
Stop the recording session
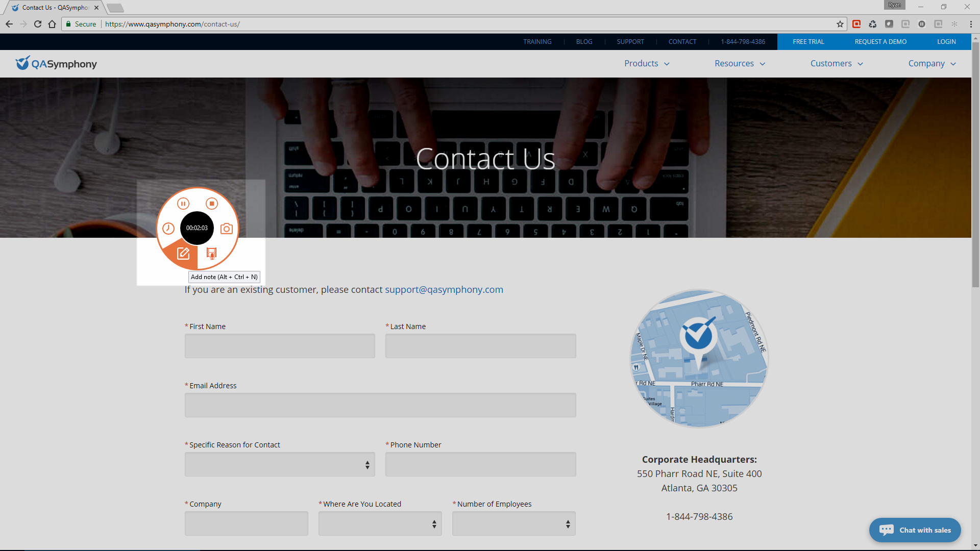pyautogui.click(x=212, y=204)
